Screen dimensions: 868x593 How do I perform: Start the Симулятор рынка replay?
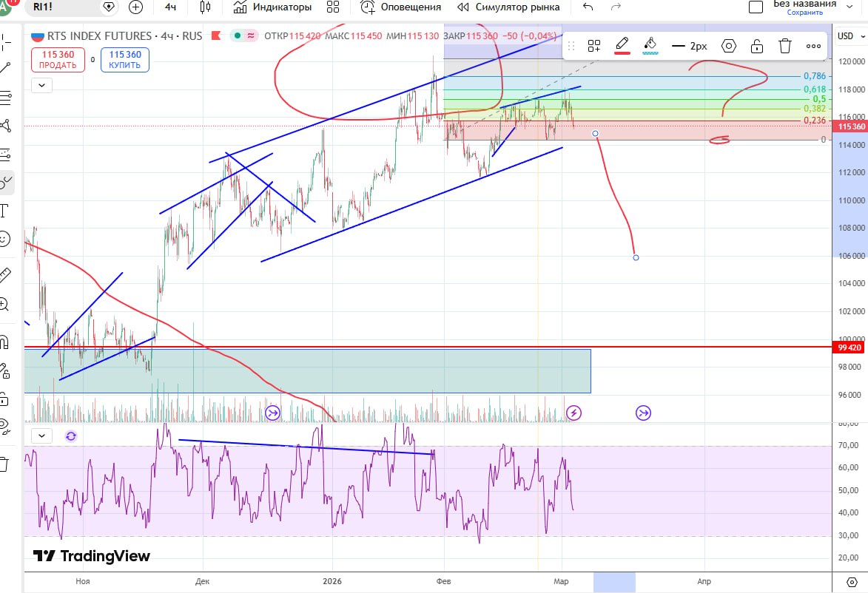508,7
